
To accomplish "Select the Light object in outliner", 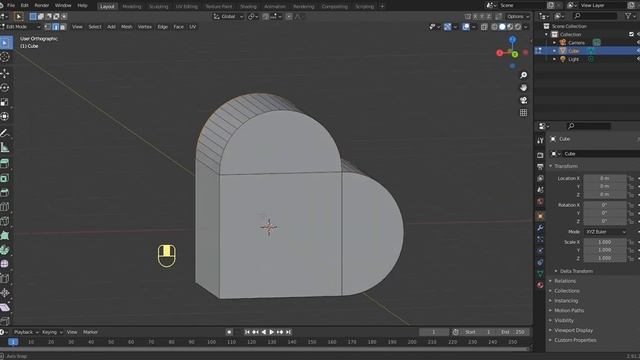I will pos(573,59).
